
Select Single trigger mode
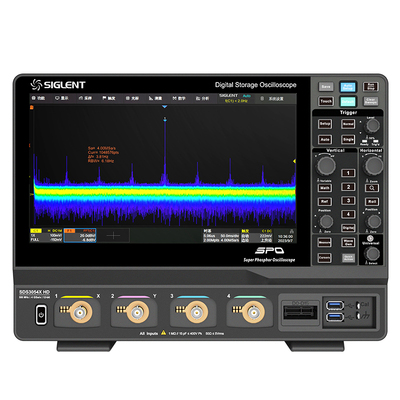click(348, 139)
